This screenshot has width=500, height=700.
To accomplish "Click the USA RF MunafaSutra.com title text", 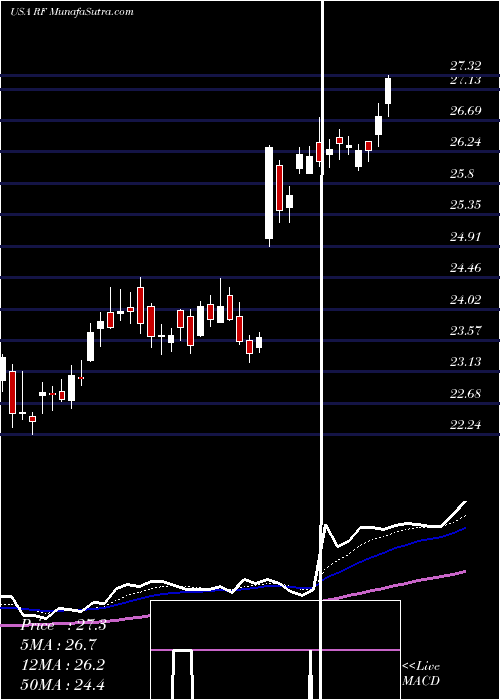I will 71,12.
